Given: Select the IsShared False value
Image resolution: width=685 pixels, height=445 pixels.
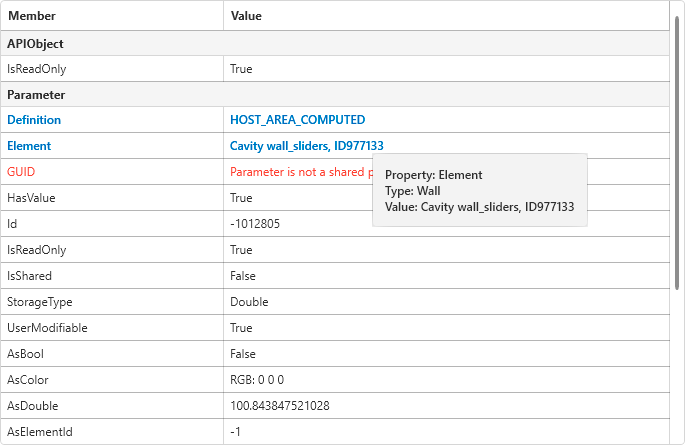Looking at the screenshot, I should pos(243,276).
